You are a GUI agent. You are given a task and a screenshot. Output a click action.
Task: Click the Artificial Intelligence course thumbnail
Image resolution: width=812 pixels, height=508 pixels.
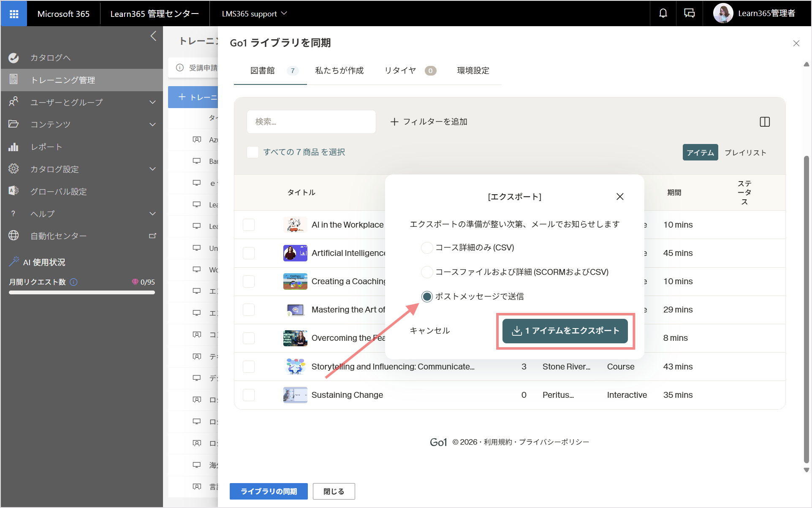point(295,253)
